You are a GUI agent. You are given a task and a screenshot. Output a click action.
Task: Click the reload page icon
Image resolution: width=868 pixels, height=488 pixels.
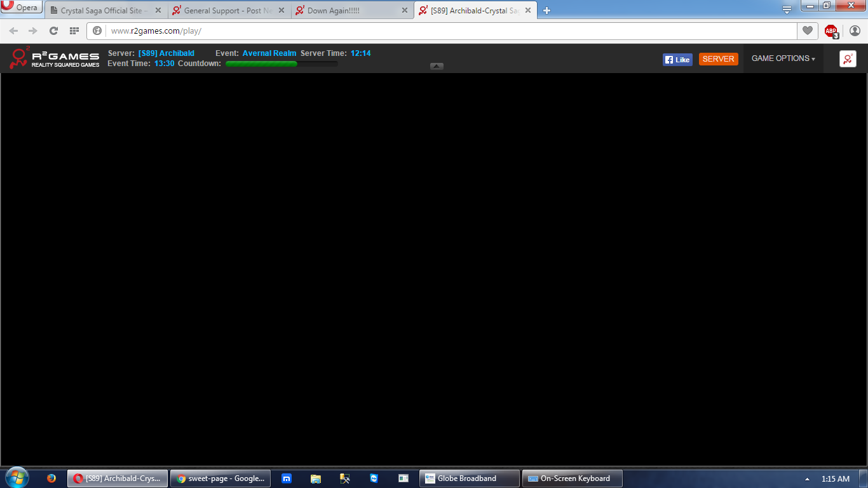coord(53,30)
